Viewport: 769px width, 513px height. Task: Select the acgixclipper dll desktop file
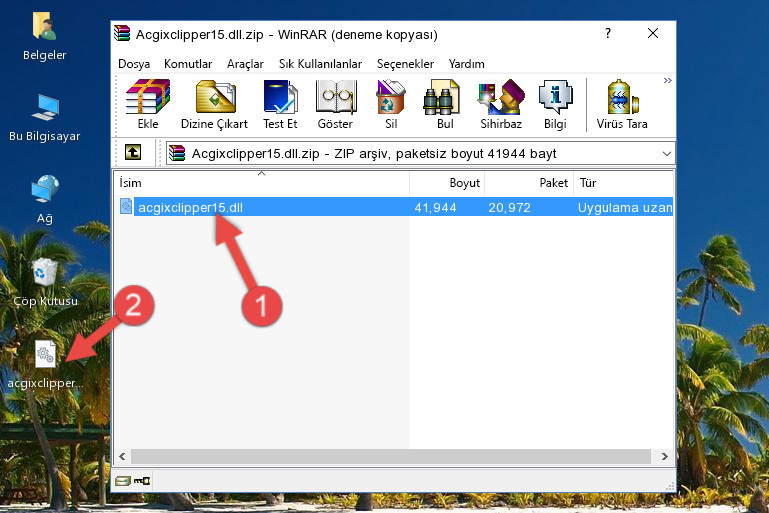coord(45,365)
